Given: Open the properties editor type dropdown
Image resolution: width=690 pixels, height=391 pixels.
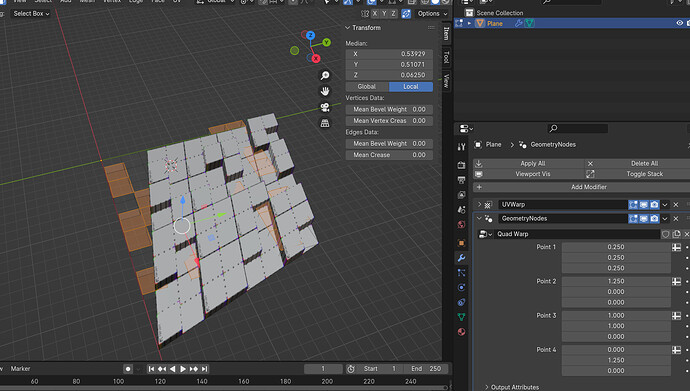Looking at the screenshot, I should 466,129.
